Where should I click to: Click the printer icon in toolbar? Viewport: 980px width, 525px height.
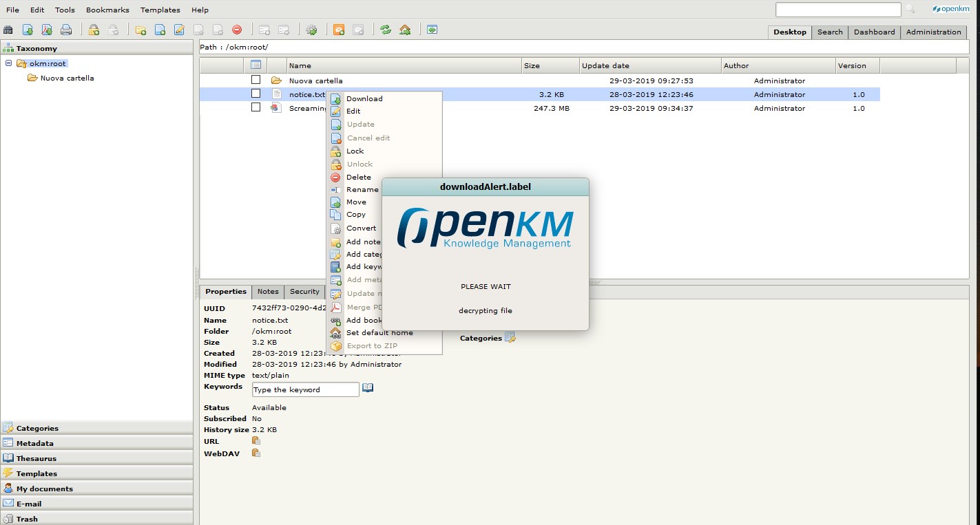pyautogui.click(x=66, y=30)
